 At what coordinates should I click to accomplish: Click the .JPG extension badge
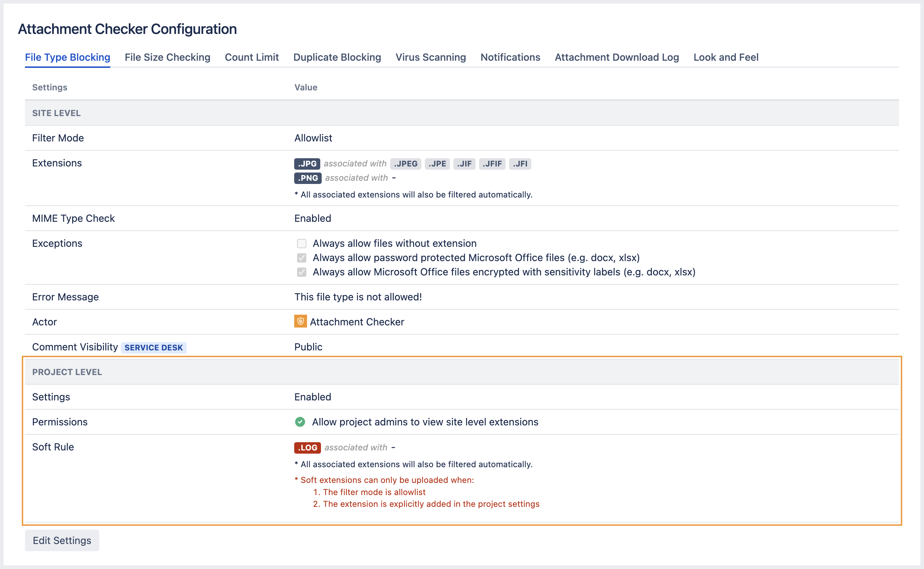pyautogui.click(x=307, y=164)
